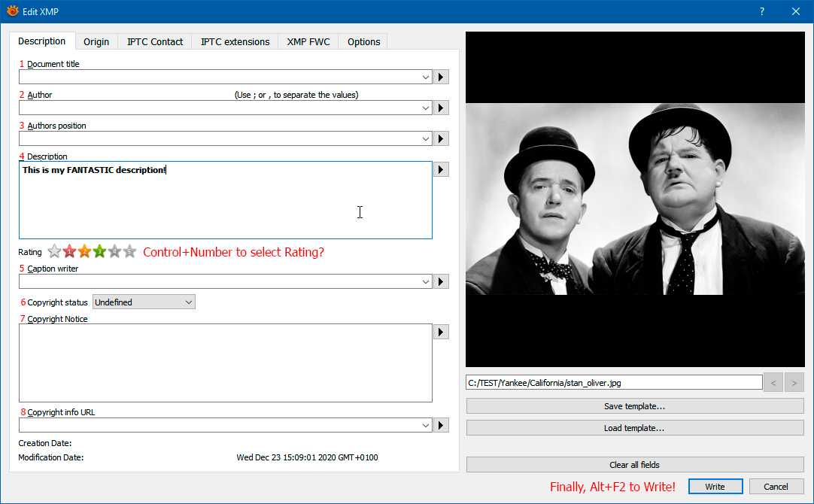Image resolution: width=814 pixels, height=504 pixels.
Task: Go to next image with right arrow
Action: (x=794, y=383)
